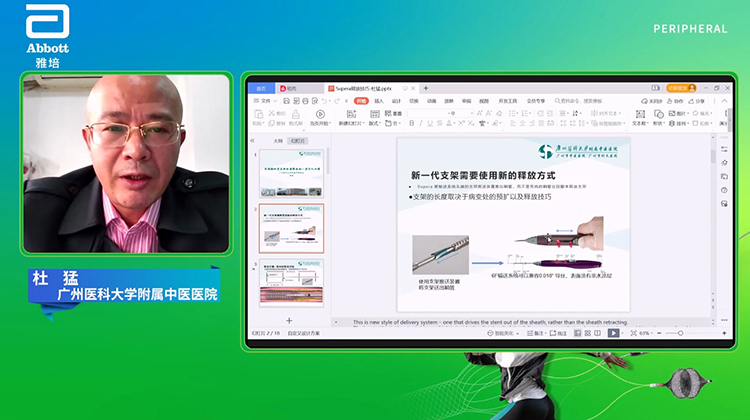Click the slideshow play button in status bar

[x=613, y=333]
